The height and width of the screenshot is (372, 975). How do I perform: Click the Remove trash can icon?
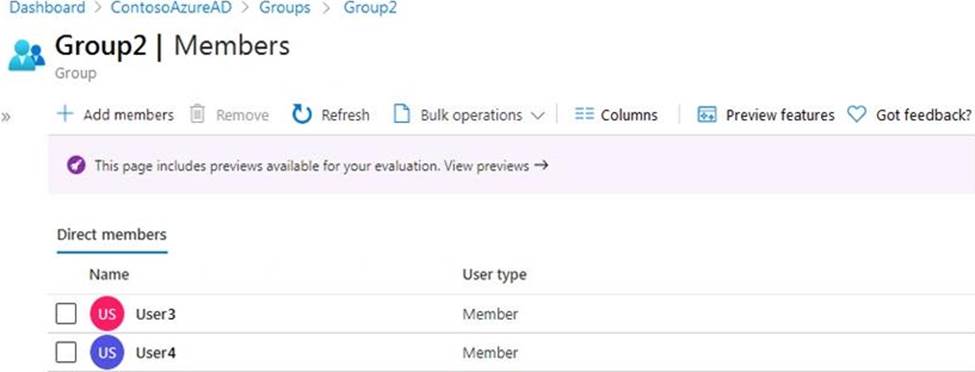pyautogui.click(x=197, y=114)
